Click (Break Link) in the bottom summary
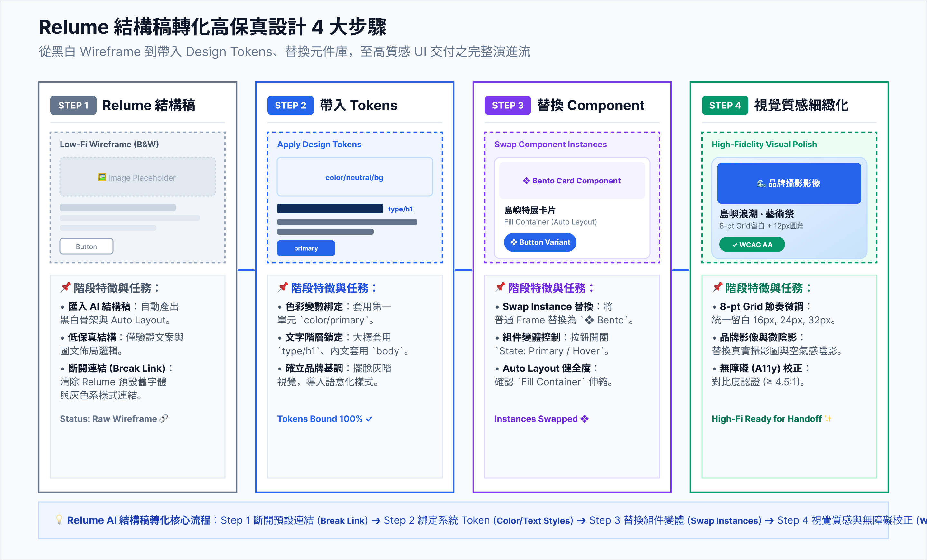Viewport: 927px width, 560px height. click(x=343, y=520)
